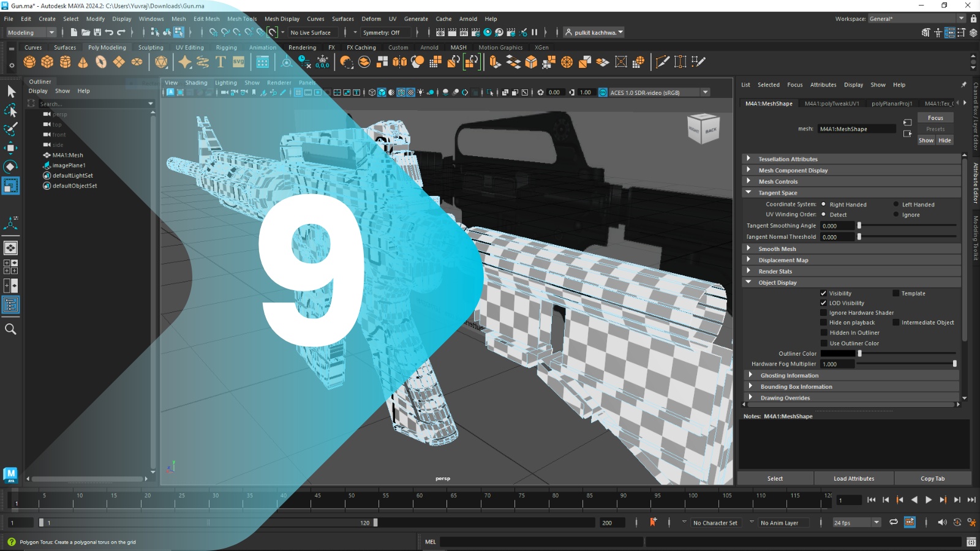Create a polygon sphere from the shelf
Image resolution: width=980 pixels, height=551 pixels.
point(29,62)
